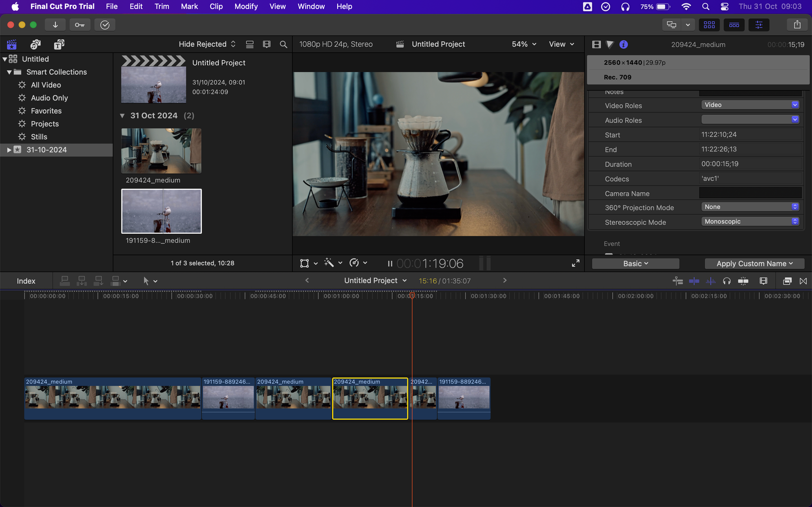Open macOS Control Center icon
812x507 pixels.
724,6
